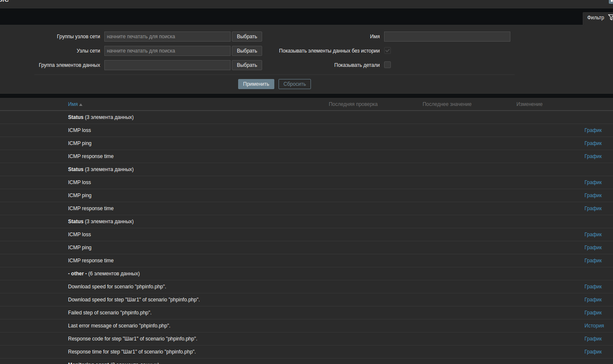The width and height of the screenshot is (613, 364).
Task: Click the filter funnel icon
Action: pyautogui.click(x=610, y=17)
